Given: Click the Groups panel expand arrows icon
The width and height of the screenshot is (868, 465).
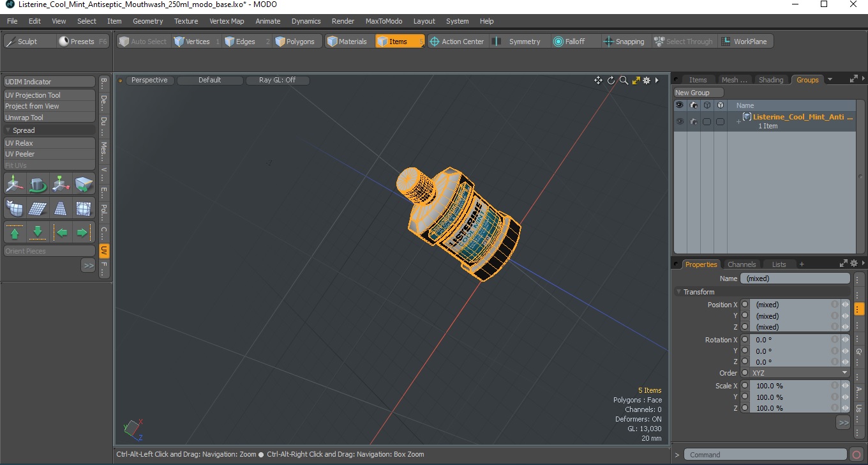Looking at the screenshot, I should 853,79.
